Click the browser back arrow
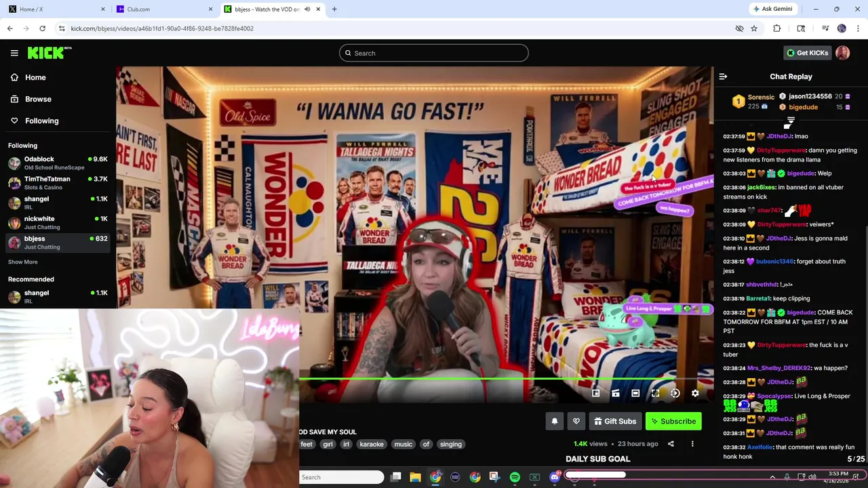 [x=9, y=28]
